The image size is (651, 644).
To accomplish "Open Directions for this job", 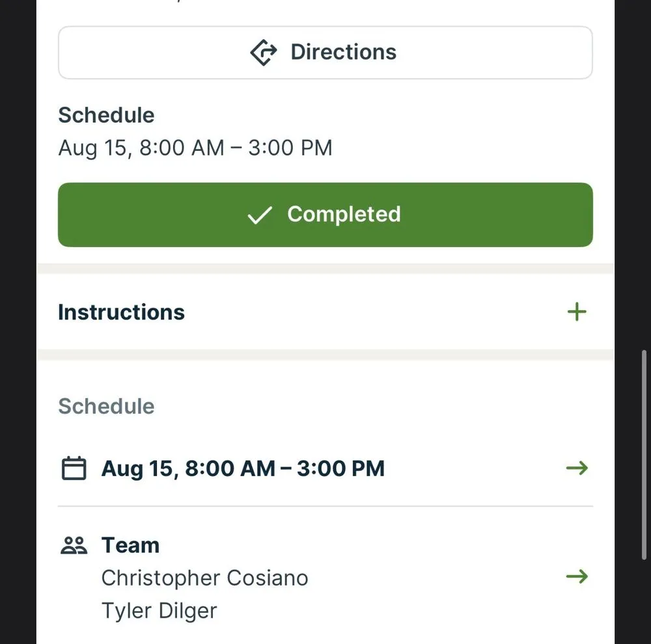I will click(343, 53).
